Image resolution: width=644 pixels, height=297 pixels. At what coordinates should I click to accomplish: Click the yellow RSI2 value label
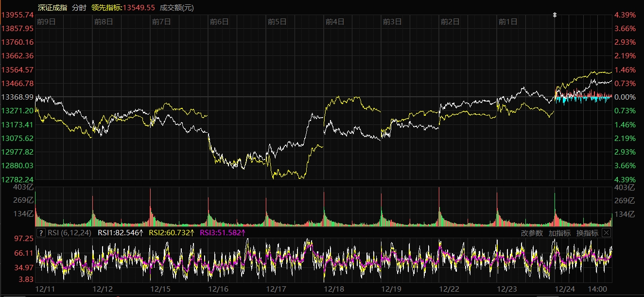(170, 233)
